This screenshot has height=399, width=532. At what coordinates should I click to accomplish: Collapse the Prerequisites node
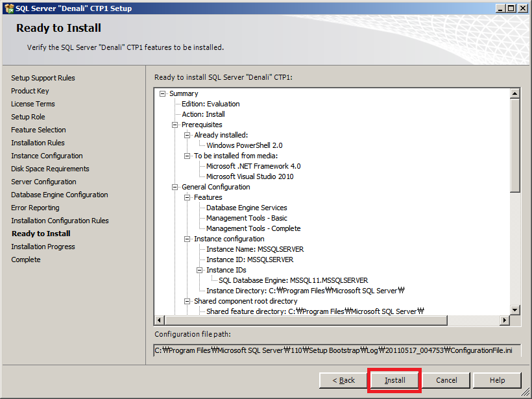[175, 125]
